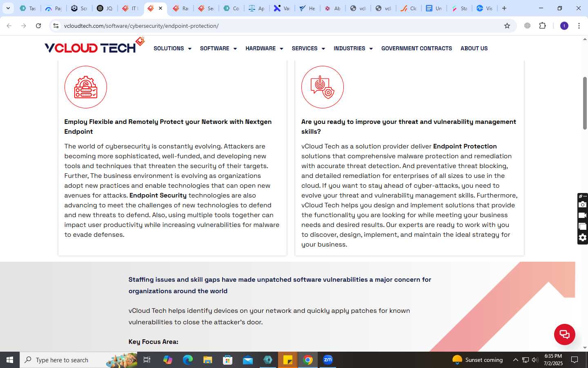Open File Explorer from taskbar

click(207, 360)
